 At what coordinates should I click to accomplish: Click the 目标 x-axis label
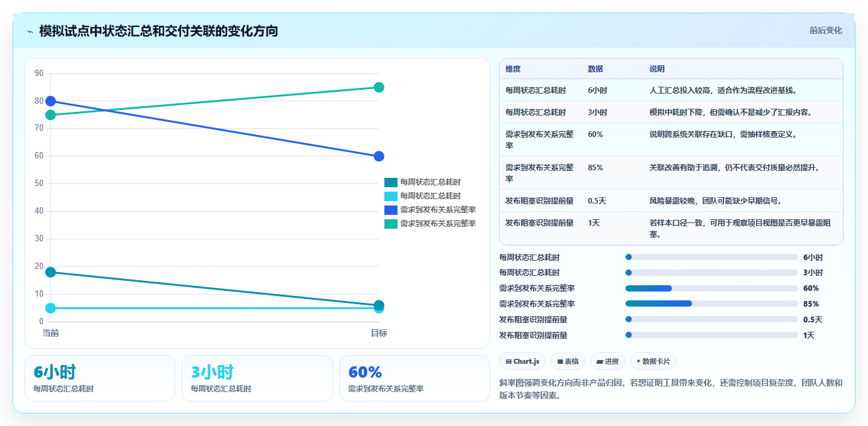379,333
